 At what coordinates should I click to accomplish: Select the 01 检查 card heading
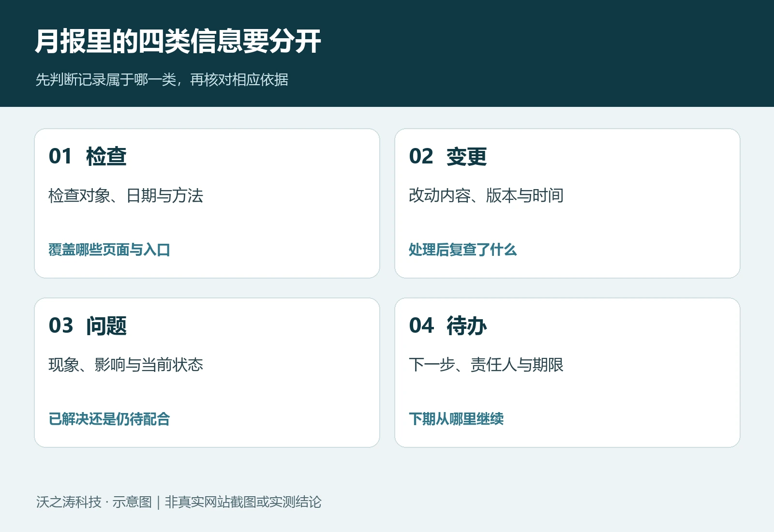click(88, 156)
